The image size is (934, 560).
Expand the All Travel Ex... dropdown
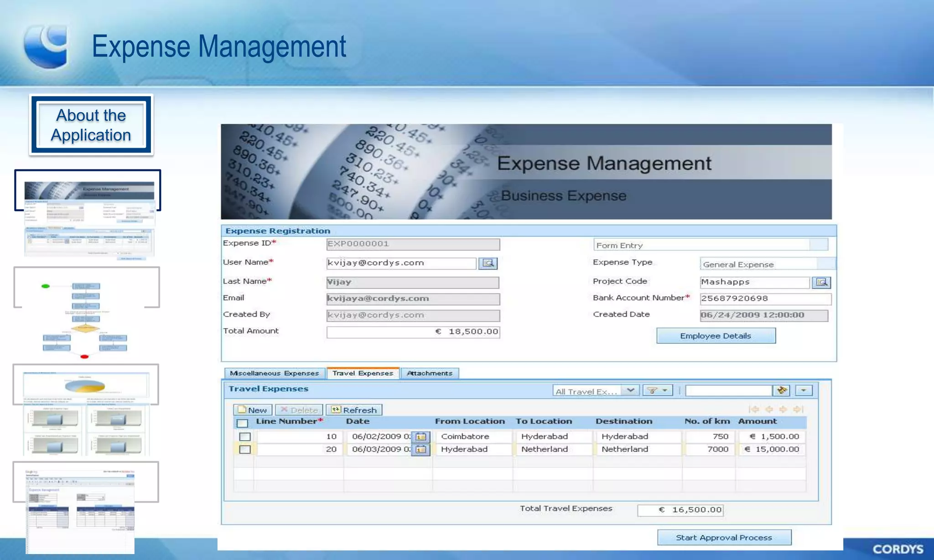click(630, 390)
